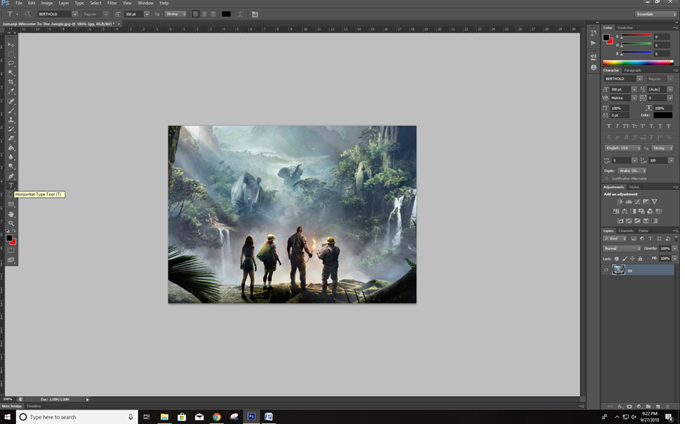Toggle Faux Italic in Character panel
Image resolution: width=685 pixels, height=426 pixels.
coord(617,126)
